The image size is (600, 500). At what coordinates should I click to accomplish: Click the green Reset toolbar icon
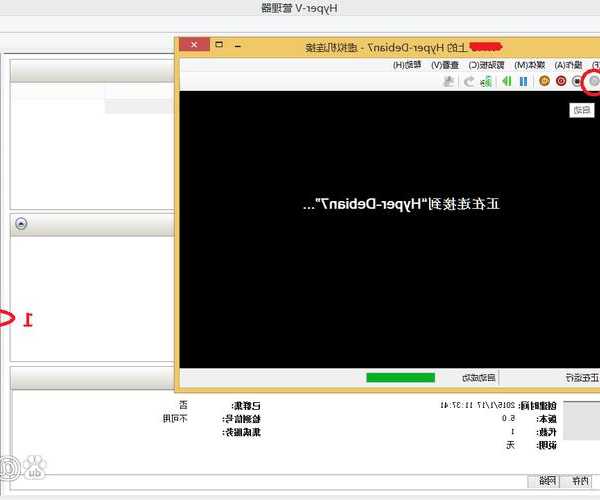tap(507, 81)
